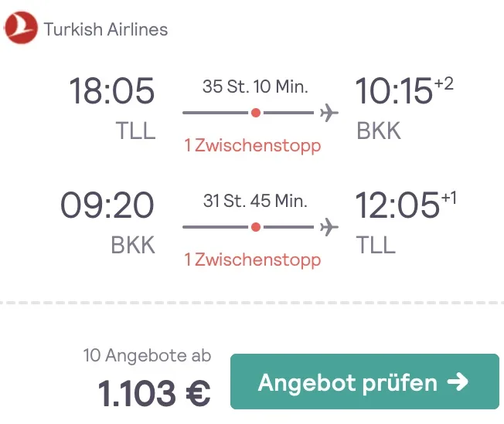This screenshot has height=424, width=504.
Task: Click the +1 day offset indicator
Action: point(448,198)
